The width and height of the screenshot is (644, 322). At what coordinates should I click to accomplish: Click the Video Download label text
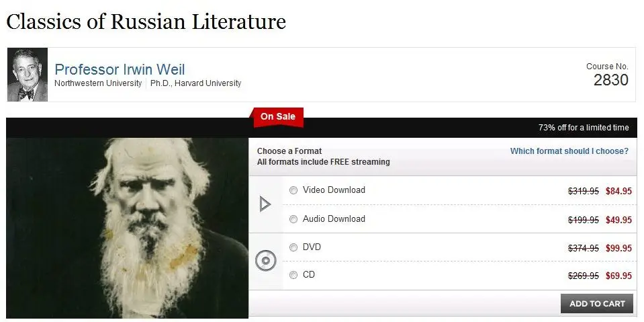tap(334, 190)
